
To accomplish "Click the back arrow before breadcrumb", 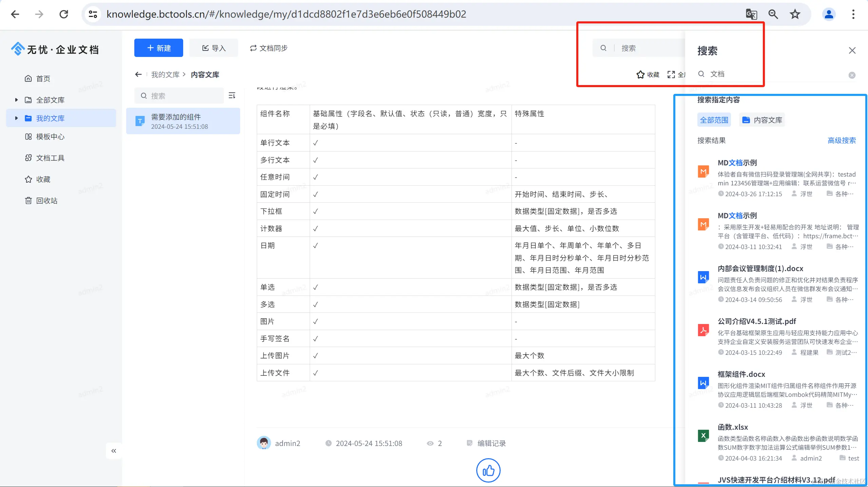I will point(138,74).
